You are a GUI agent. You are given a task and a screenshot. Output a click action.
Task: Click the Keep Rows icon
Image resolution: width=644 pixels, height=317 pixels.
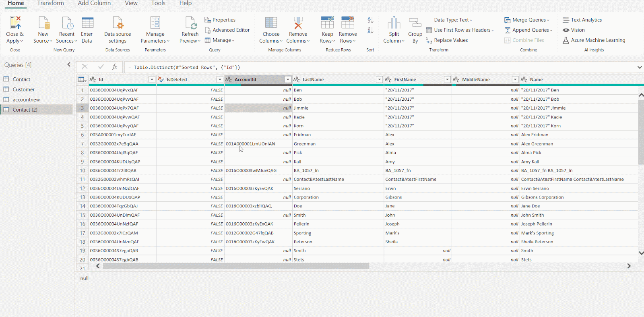click(x=327, y=23)
